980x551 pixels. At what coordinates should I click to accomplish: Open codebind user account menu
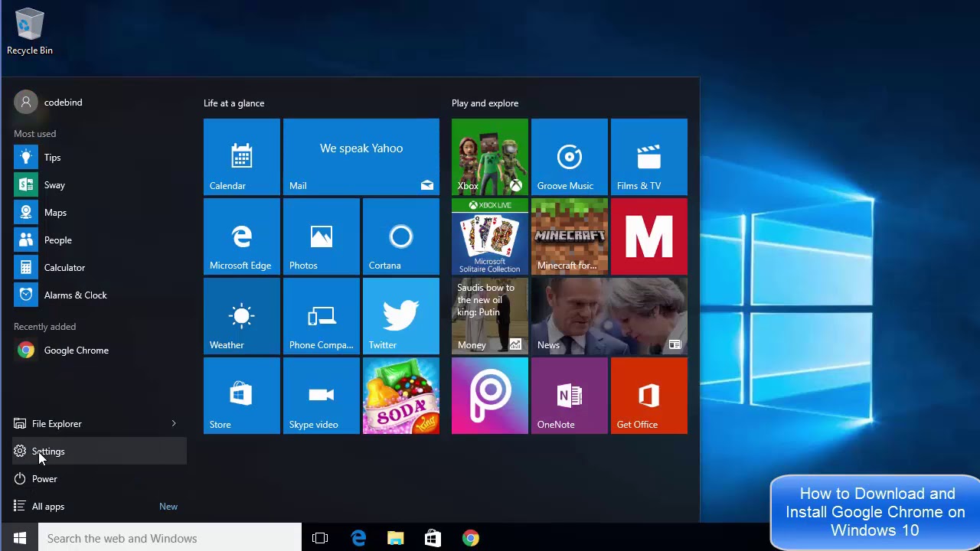[x=48, y=103]
